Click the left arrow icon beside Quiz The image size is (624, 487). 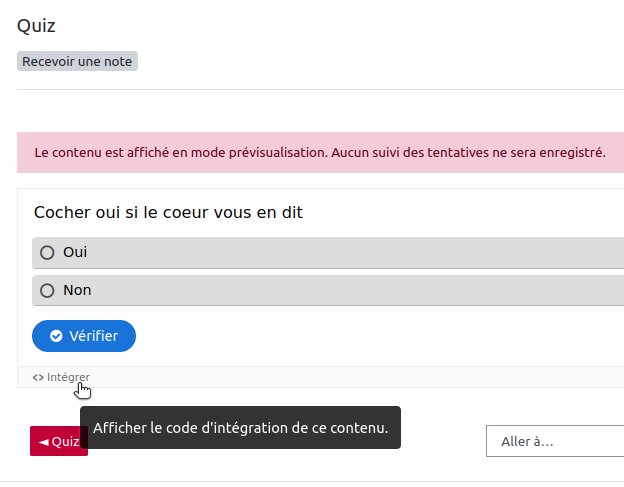tap(43, 441)
